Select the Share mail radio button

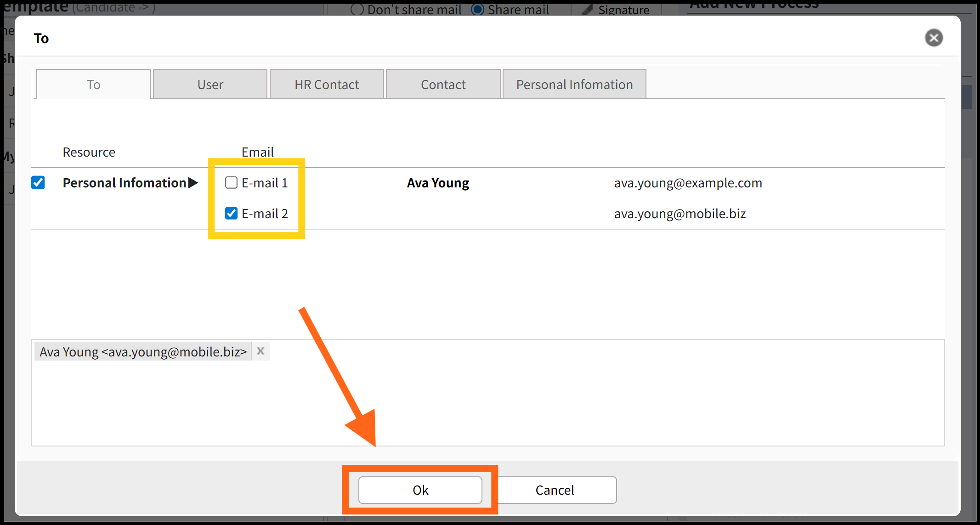[x=478, y=10]
